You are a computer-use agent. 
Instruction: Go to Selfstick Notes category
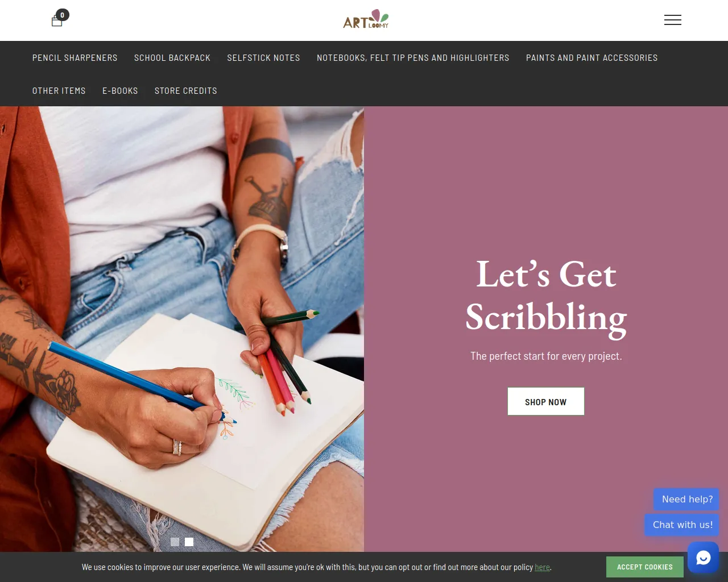263,58
